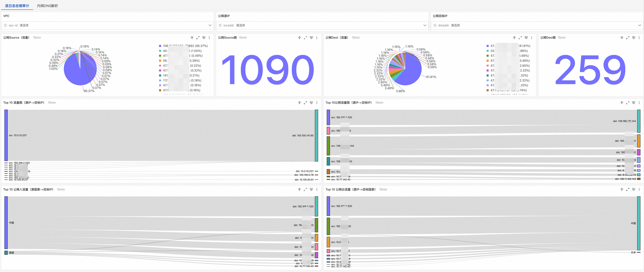
Task: Open three-dot menu on Top 10 公网入流量
Action: (x=317, y=190)
